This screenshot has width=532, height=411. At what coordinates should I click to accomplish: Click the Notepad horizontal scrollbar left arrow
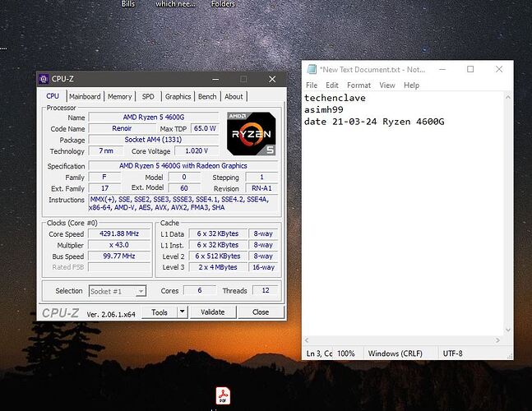(307, 340)
